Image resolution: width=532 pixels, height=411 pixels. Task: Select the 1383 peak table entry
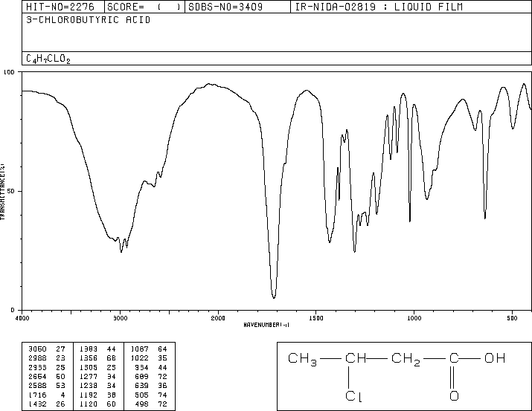tap(89, 349)
